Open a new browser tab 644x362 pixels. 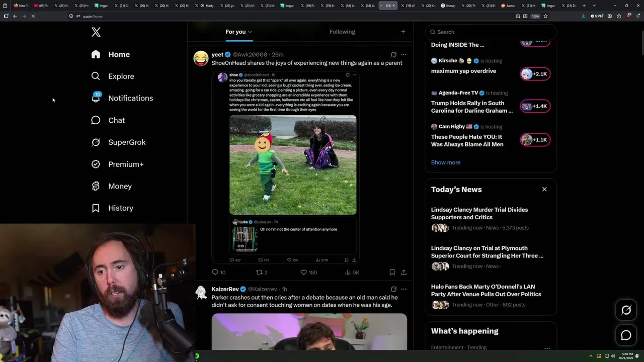584,6
